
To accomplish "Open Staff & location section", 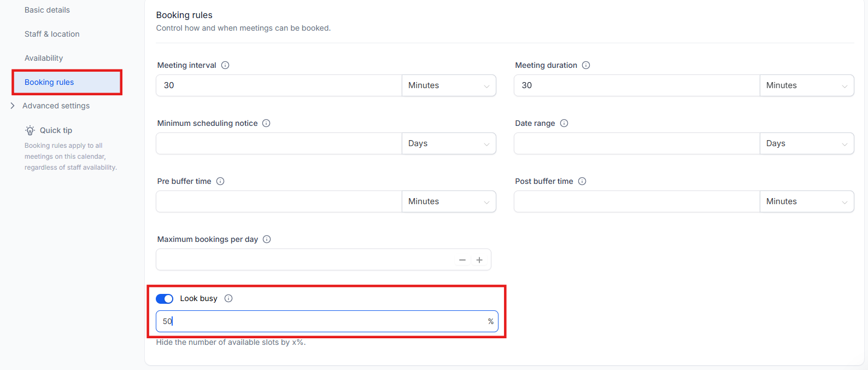I will (52, 34).
